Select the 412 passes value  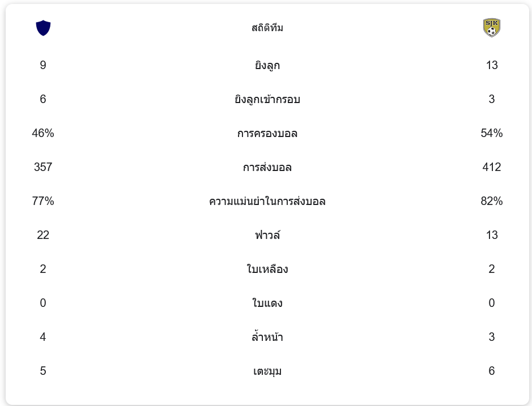point(491,167)
